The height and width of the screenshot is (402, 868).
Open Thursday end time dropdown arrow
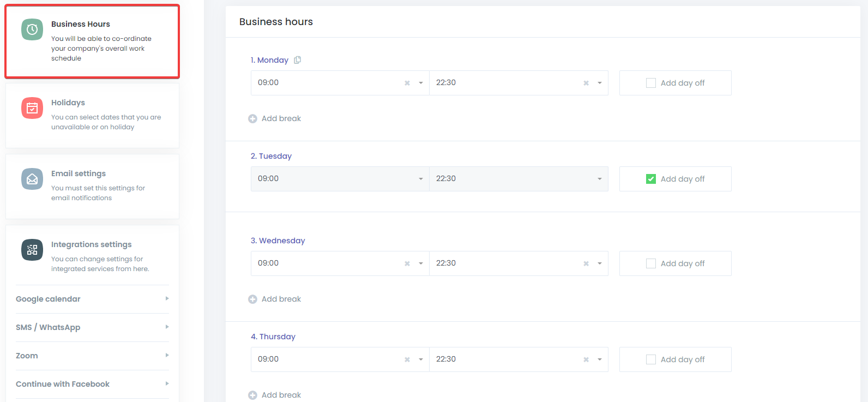click(x=600, y=359)
